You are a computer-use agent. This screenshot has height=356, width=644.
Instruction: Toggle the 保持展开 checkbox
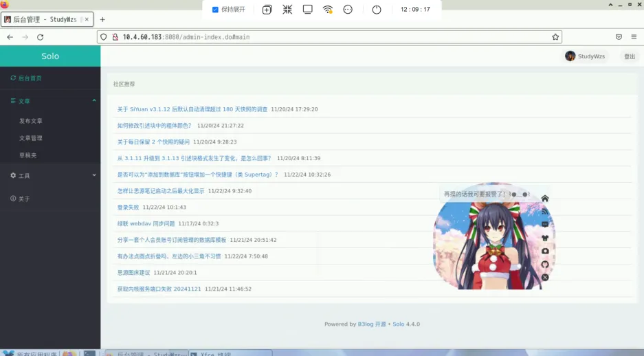click(215, 10)
